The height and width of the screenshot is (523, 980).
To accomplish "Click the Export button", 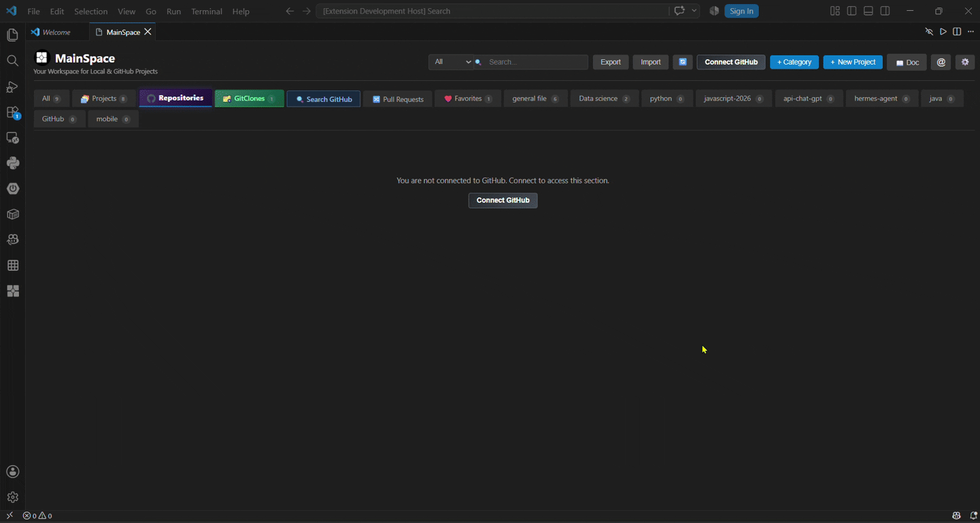I will click(x=611, y=62).
